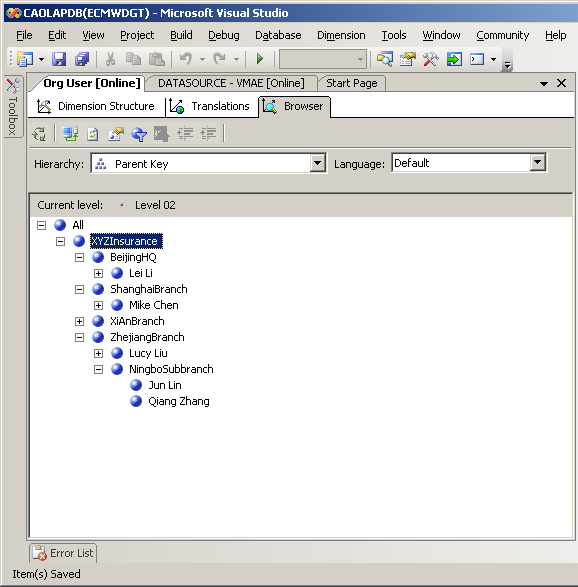Viewport: 578px width, 587px height.
Task: Switch to the DATASOURCE - VMAE document tab
Action: coord(231,83)
